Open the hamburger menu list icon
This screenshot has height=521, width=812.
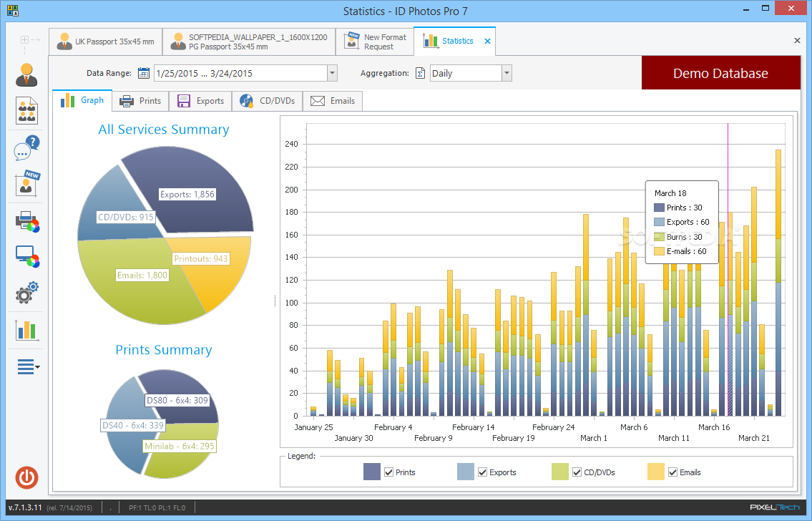[x=29, y=366]
